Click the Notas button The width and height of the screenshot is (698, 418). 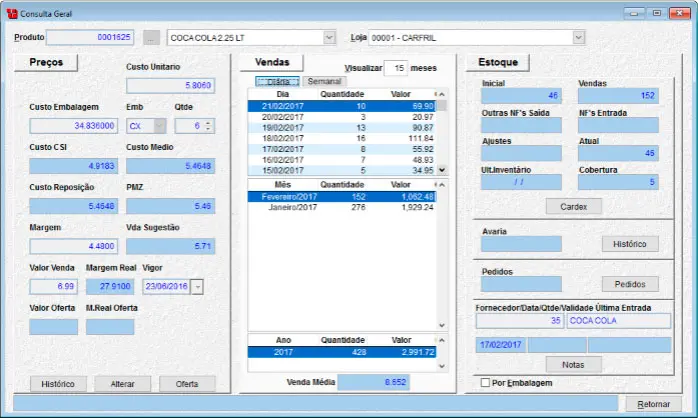point(573,365)
